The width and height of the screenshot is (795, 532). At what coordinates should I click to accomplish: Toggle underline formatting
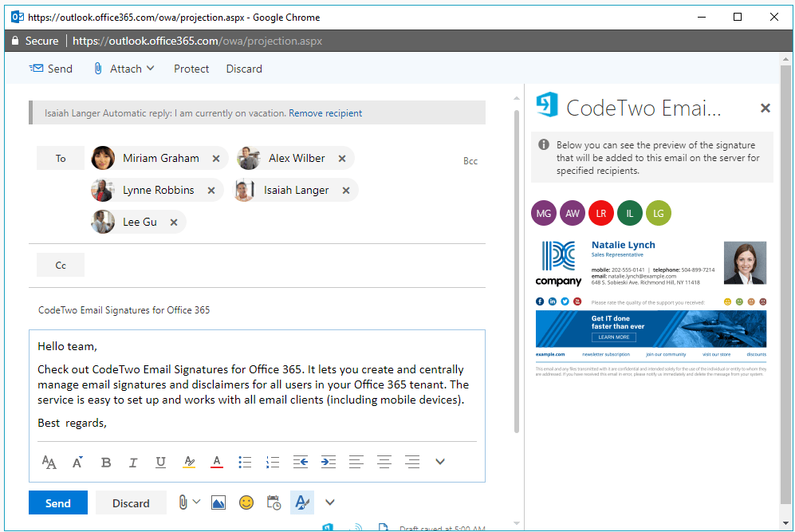(161, 462)
